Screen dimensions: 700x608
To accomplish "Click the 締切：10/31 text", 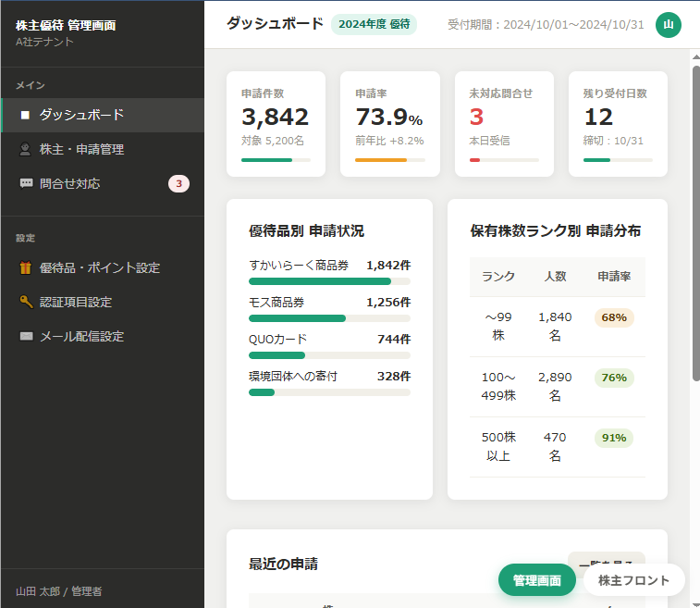I will click(613, 141).
